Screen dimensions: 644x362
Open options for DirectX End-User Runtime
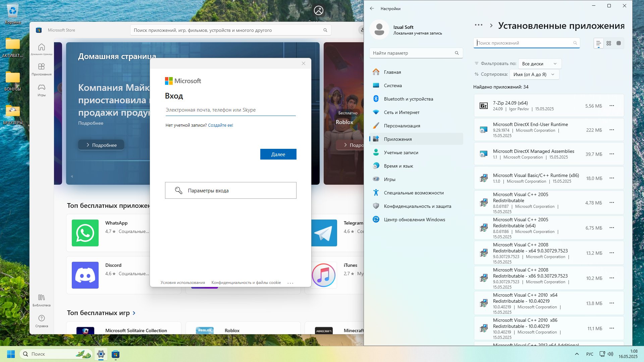[x=612, y=130]
